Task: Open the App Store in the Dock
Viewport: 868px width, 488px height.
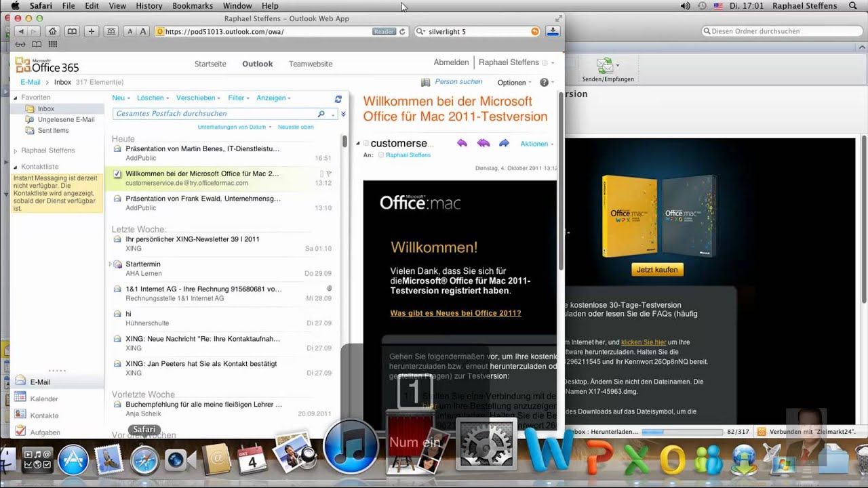Action: (73, 462)
